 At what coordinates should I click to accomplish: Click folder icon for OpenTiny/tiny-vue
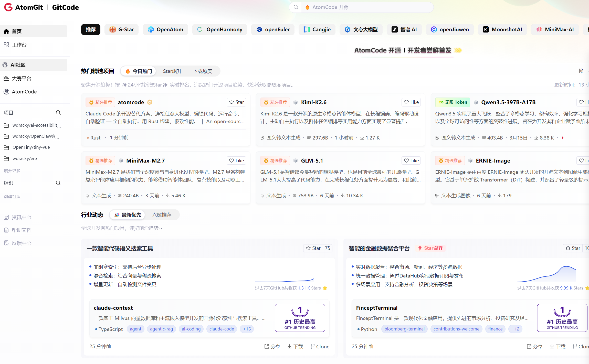[x=6, y=147]
